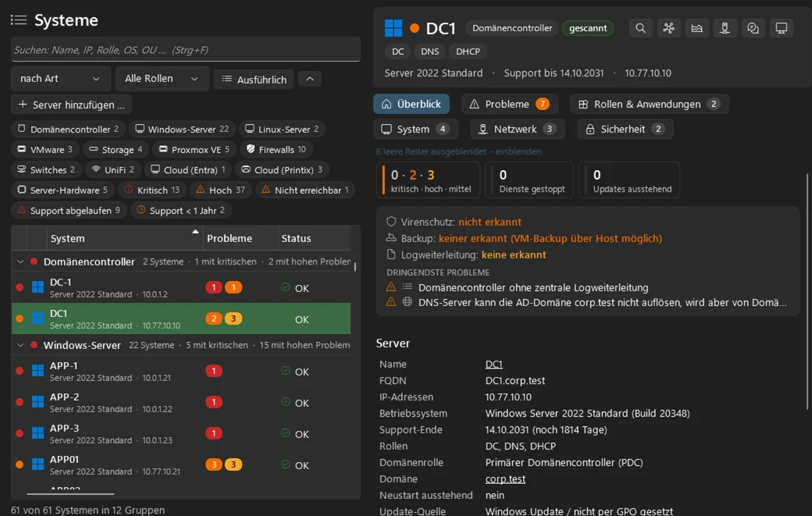Click the detail panel's vertical scrollbar
The width and height of the screenshot is (812, 516).
(807, 291)
